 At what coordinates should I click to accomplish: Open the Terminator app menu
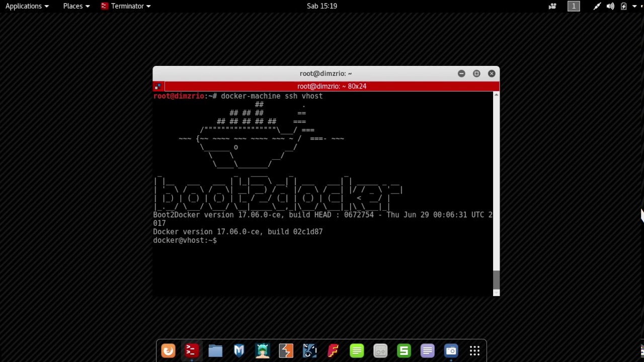[x=126, y=6]
